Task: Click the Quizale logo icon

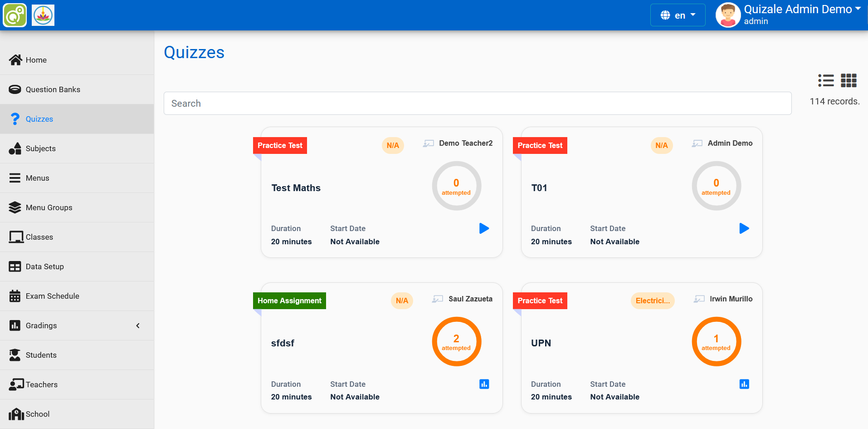Action: tap(15, 15)
